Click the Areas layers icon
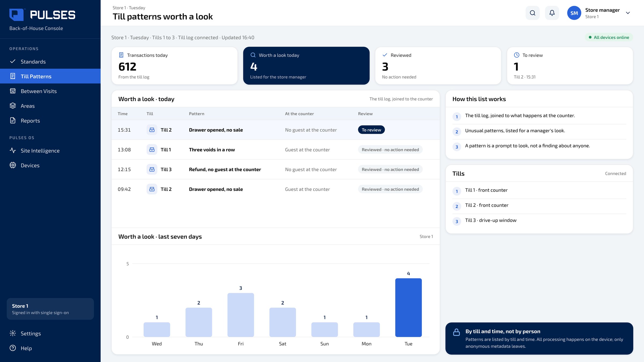Image resolution: width=644 pixels, height=362 pixels. tap(13, 106)
